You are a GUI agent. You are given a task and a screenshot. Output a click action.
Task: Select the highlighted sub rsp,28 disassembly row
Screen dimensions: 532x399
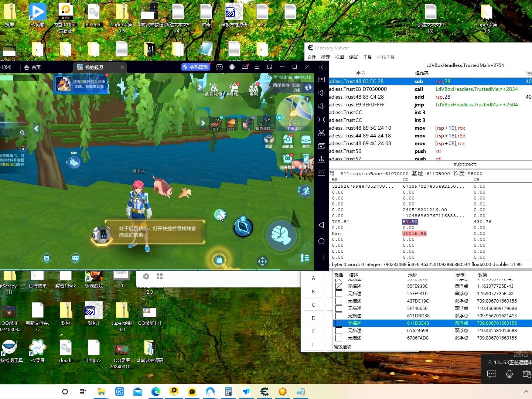click(x=430, y=81)
